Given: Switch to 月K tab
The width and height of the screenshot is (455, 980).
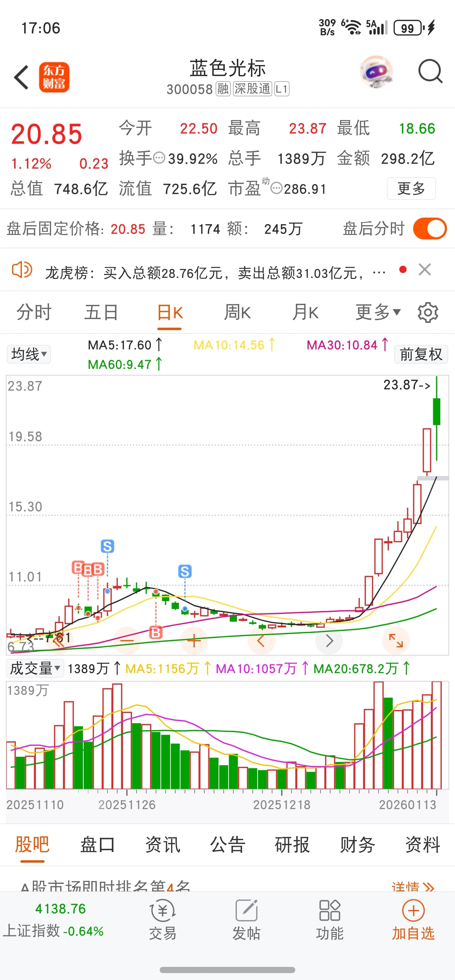Looking at the screenshot, I should tap(305, 312).
